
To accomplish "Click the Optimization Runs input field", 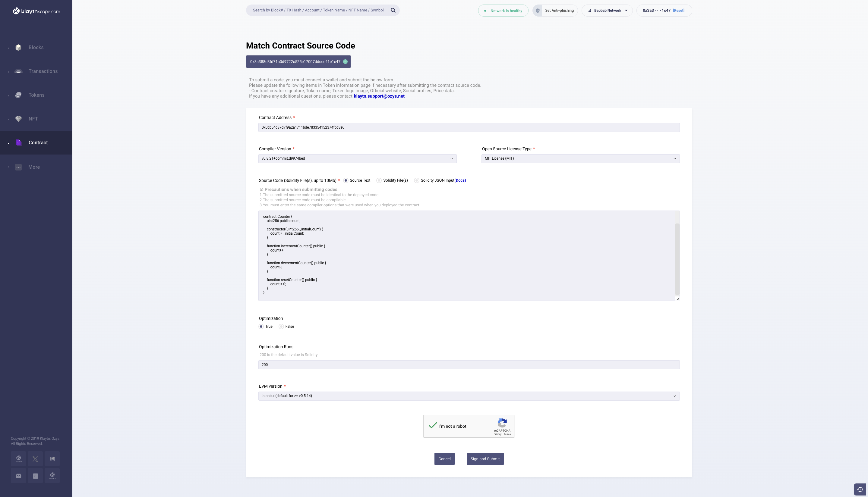I will [469, 364].
